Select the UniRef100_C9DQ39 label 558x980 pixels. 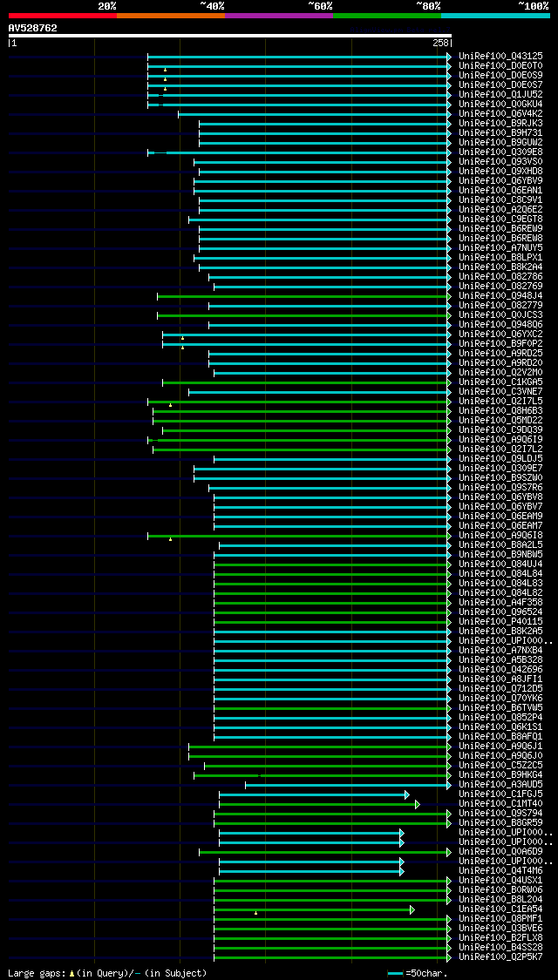point(500,430)
